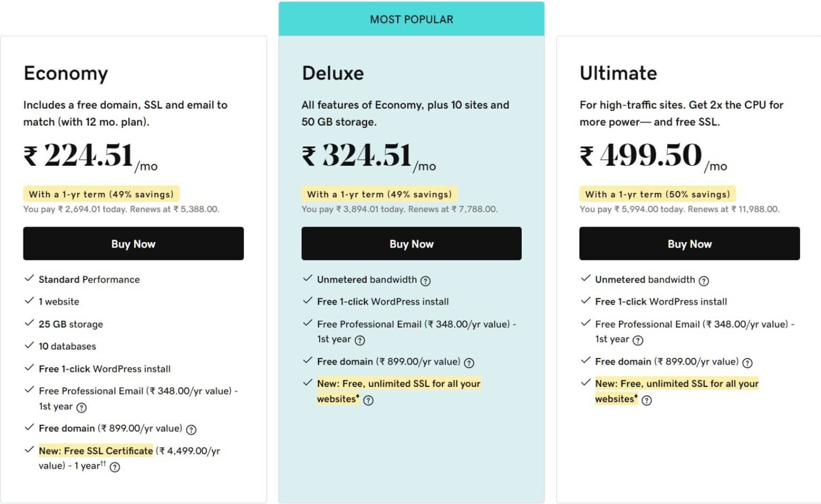Screen dimensions: 821x504
Task: Show Deluxe Unmetered bandwidth help tooltip
Action: point(425,281)
